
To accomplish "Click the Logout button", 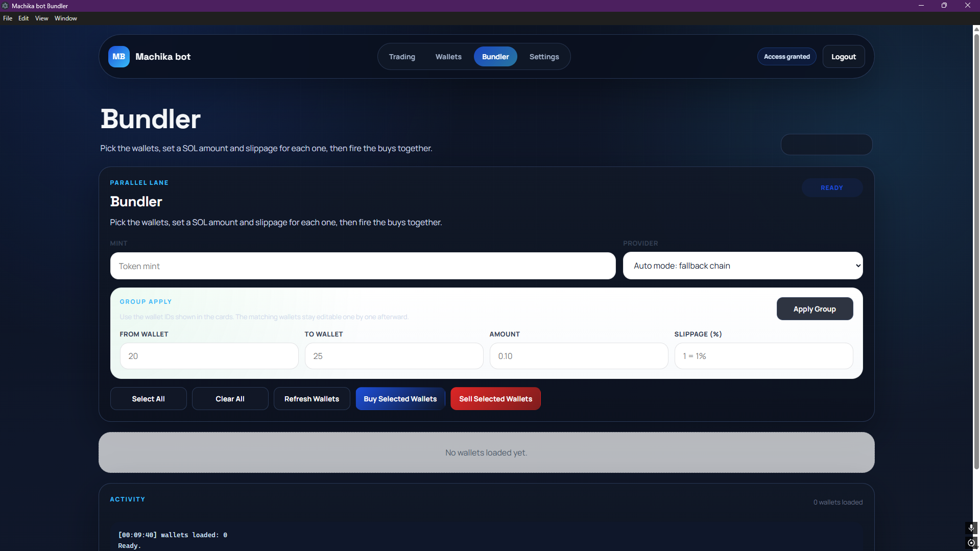I will coord(843,57).
